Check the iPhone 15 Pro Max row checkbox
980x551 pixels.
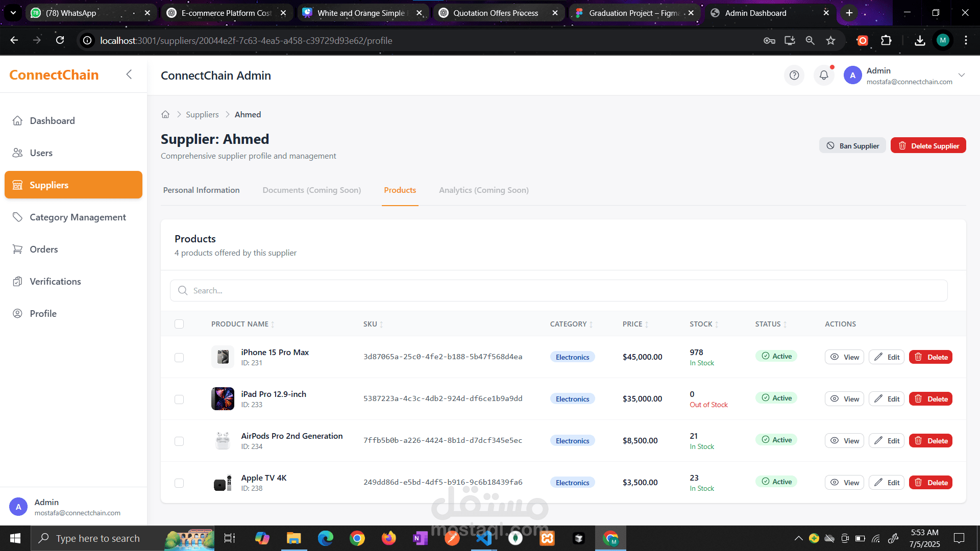click(179, 358)
